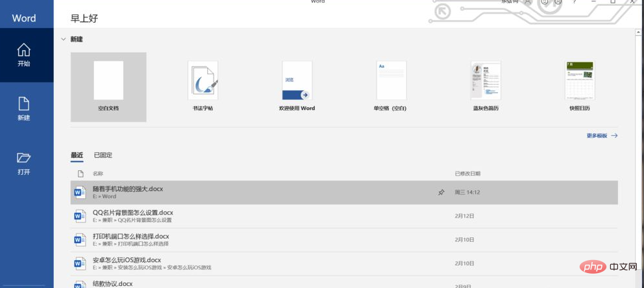Sort by the 已修改日期 column header

467,174
